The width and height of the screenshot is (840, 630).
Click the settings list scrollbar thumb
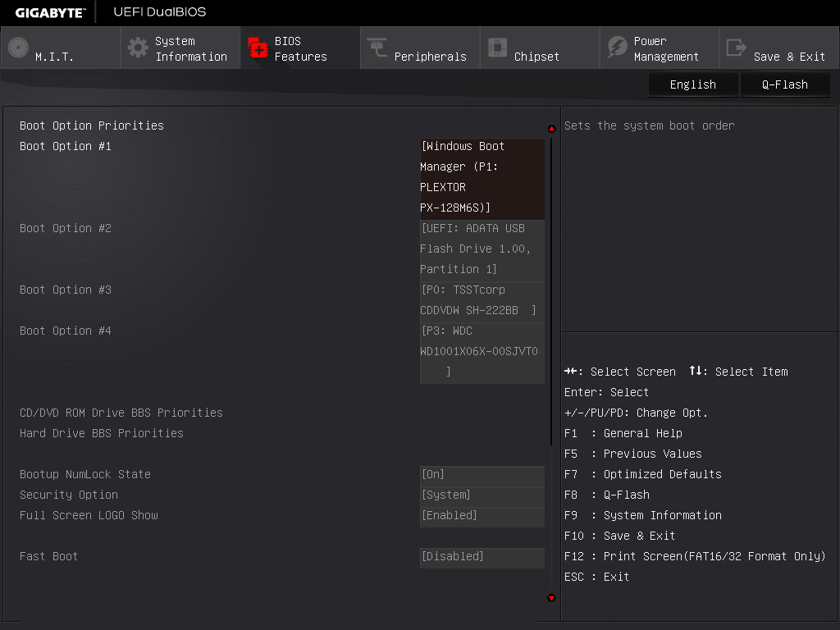pyautogui.click(x=551, y=291)
